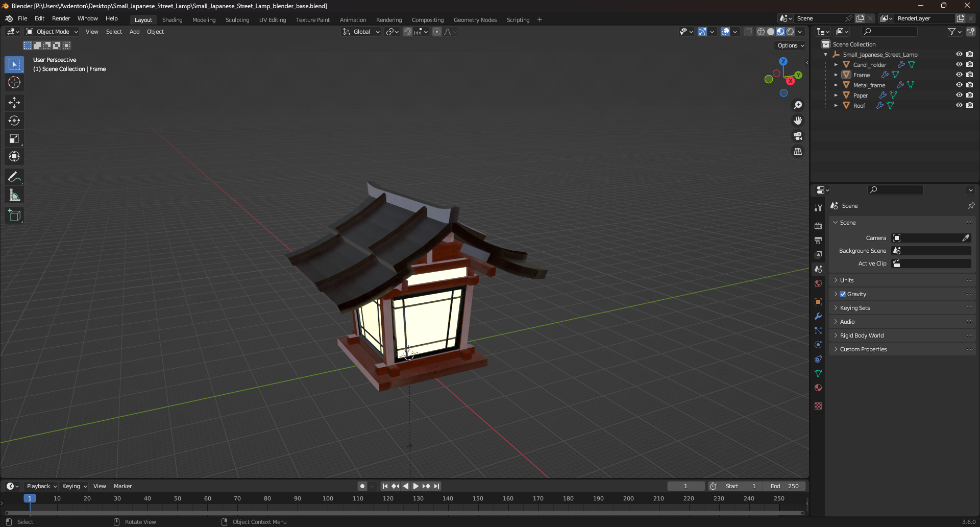980x527 pixels.
Task: Open the viewport Options dropdown
Action: click(791, 45)
